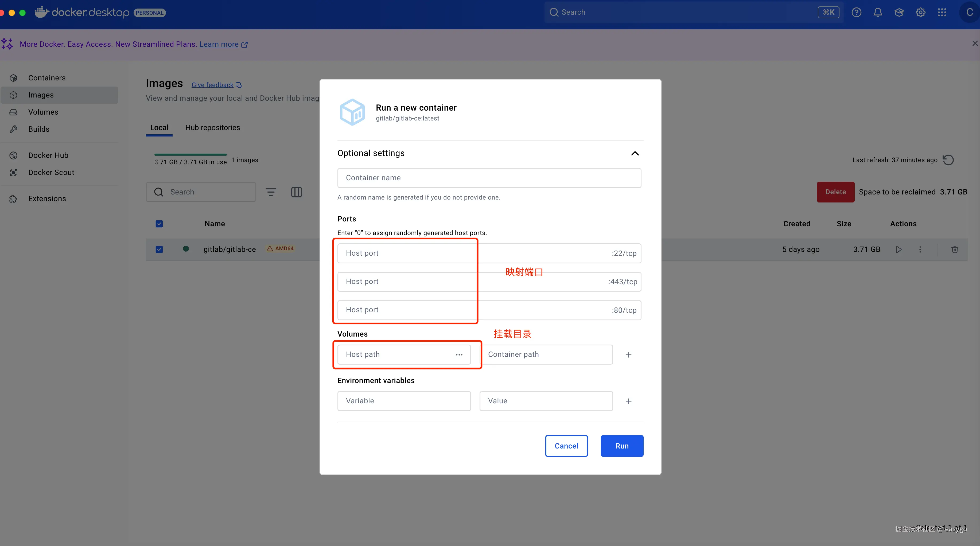Click the Cancel button
Image resolution: width=980 pixels, height=546 pixels.
(x=566, y=446)
